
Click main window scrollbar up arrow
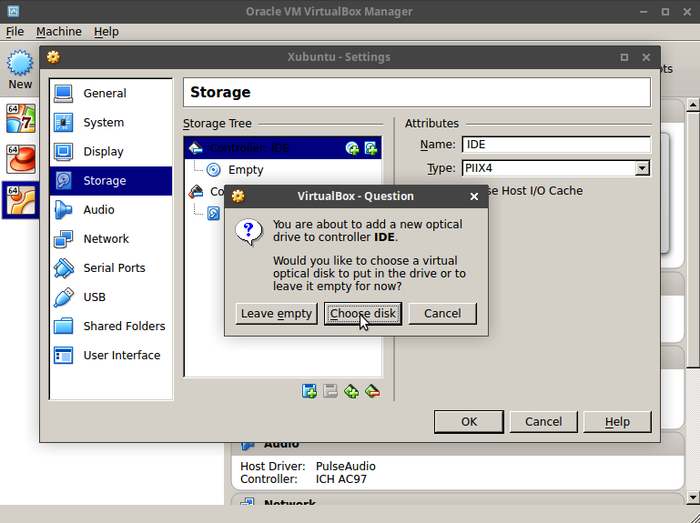click(692, 105)
